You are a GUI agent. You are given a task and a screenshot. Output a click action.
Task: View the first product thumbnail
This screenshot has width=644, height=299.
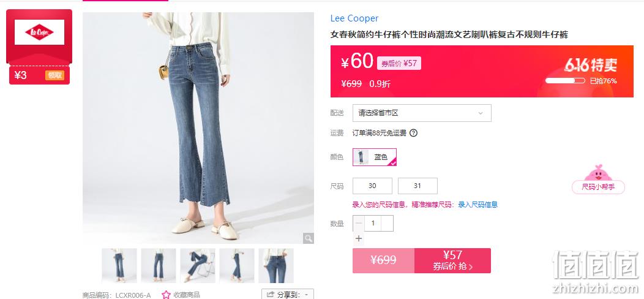[119, 266]
